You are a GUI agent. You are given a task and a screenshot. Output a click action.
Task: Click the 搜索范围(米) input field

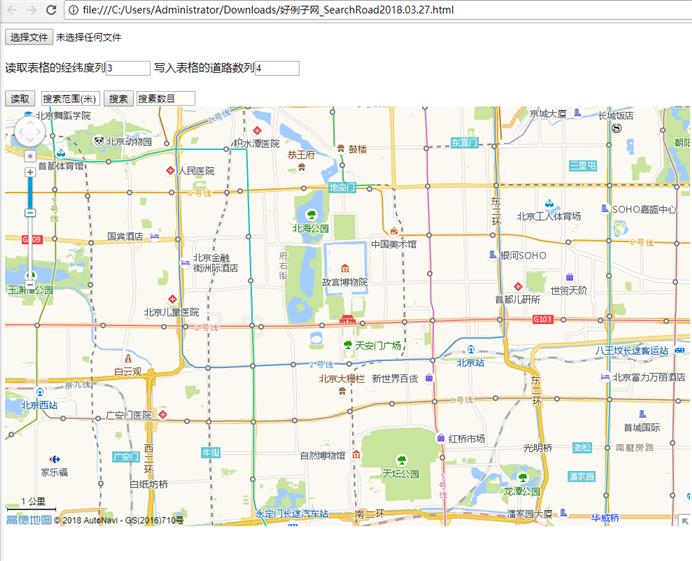point(70,98)
